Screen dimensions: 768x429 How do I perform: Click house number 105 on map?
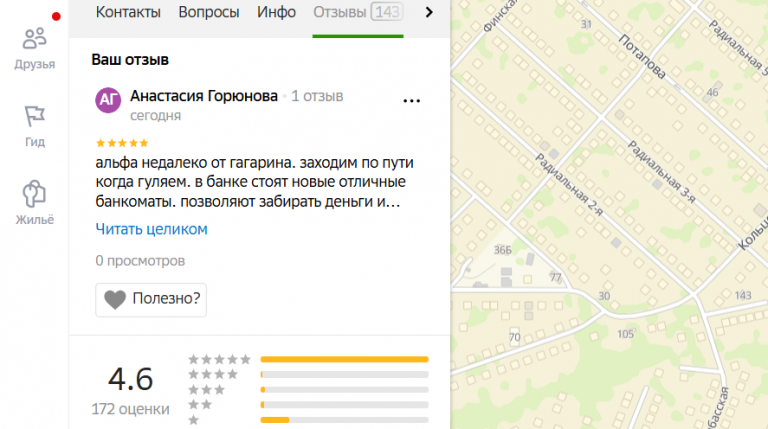(x=625, y=334)
